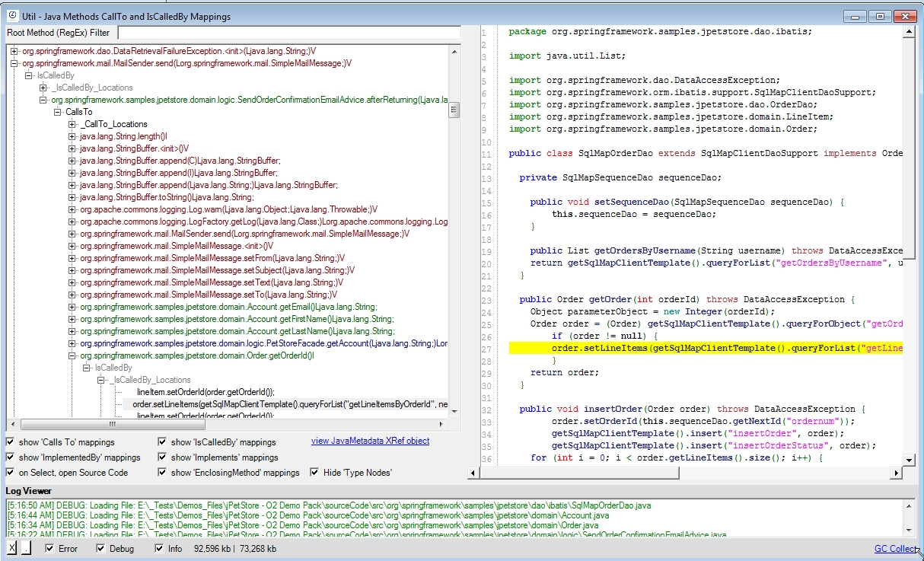Image resolution: width=924 pixels, height=561 pixels.
Task: Open the view JavaMetadata XRef object link
Action: pyautogui.click(x=370, y=441)
